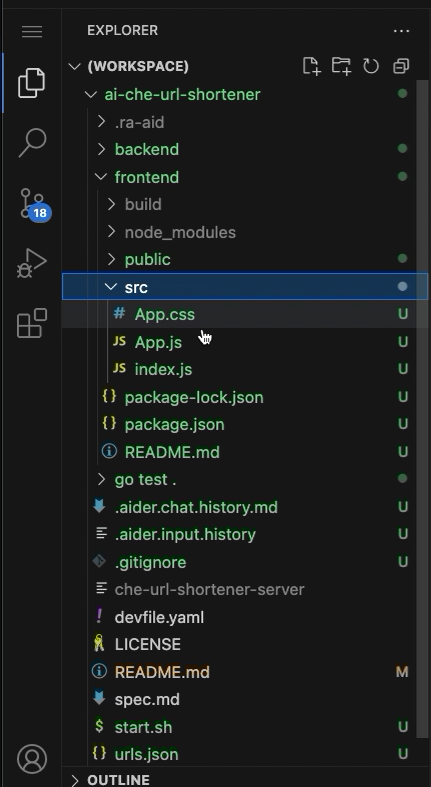Click the JS icon beside index.js

[x=119, y=368]
